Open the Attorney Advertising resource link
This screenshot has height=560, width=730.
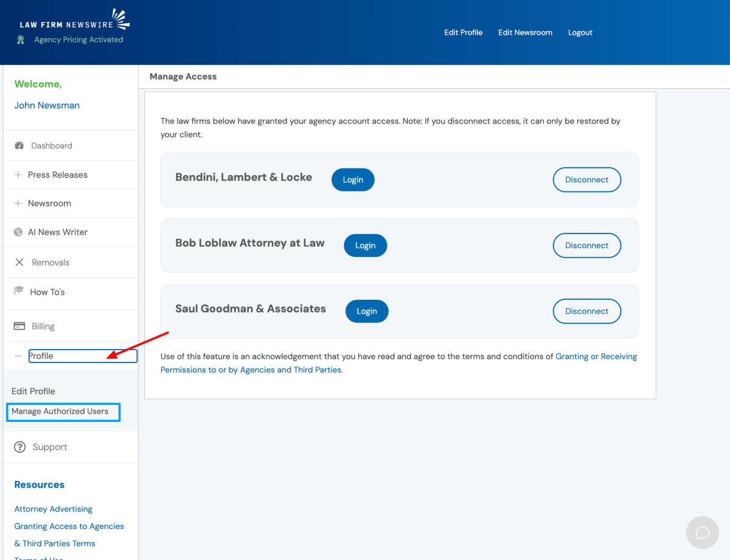click(x=54, y=510)
